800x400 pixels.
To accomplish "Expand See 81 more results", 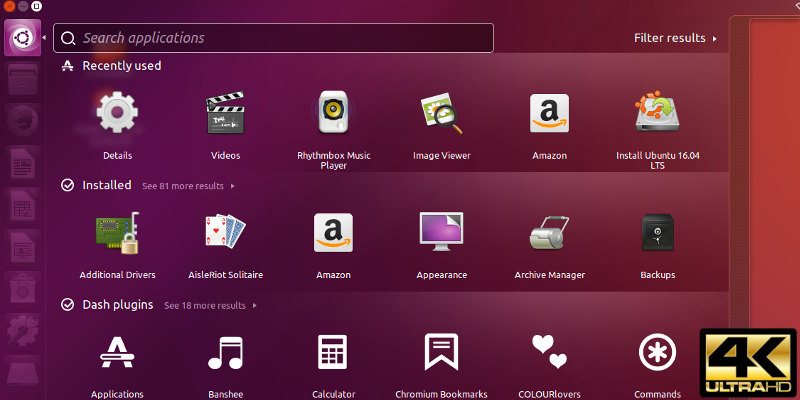I will click(188, 186).
